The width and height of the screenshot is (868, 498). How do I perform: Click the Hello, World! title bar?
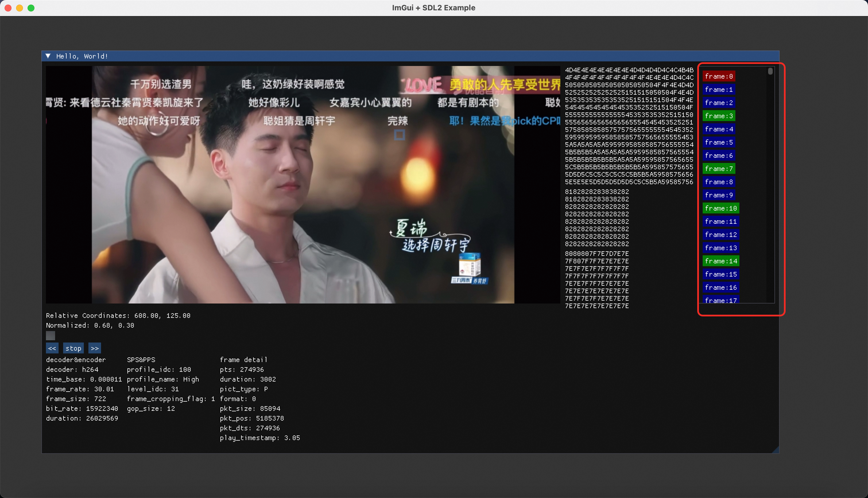coord(410,56)
